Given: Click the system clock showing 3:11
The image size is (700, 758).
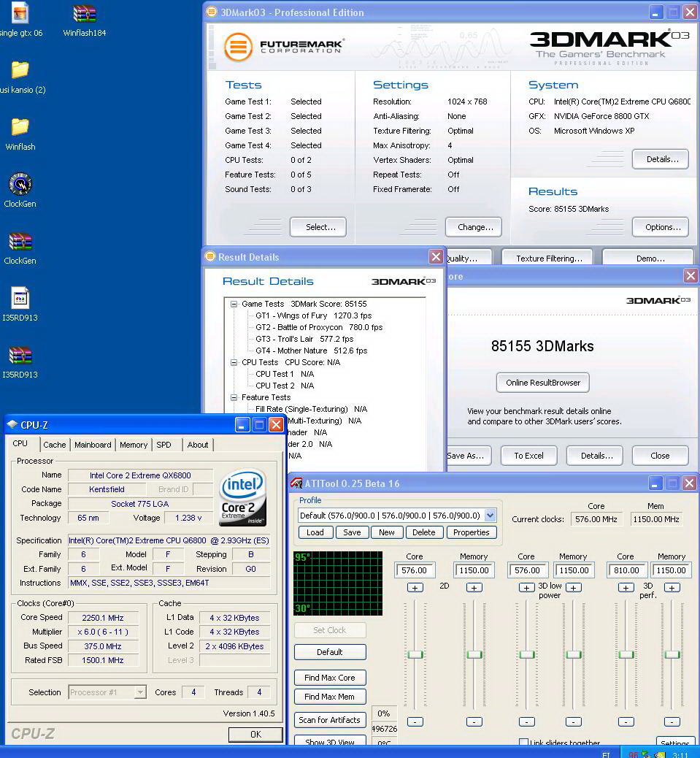Looking at the screenshot, I should click(680, 754).
